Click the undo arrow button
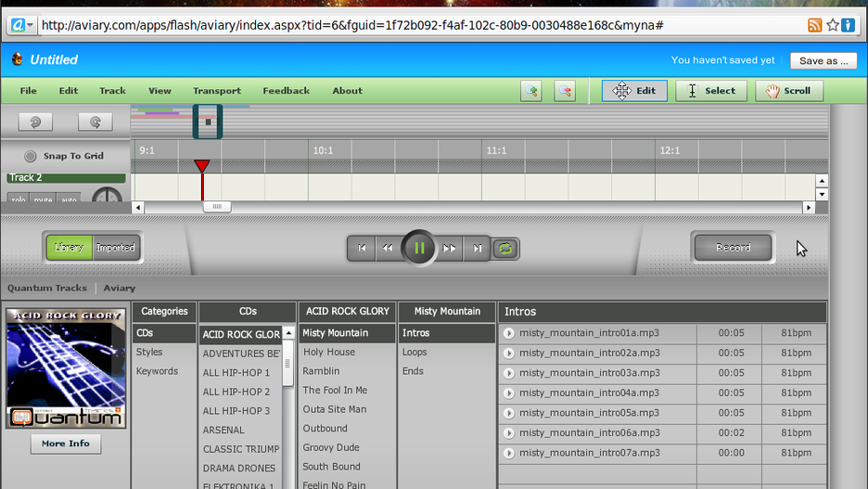The height and width of the screenshot is (489, 868). pyautogui.click(x=35, y=122)
